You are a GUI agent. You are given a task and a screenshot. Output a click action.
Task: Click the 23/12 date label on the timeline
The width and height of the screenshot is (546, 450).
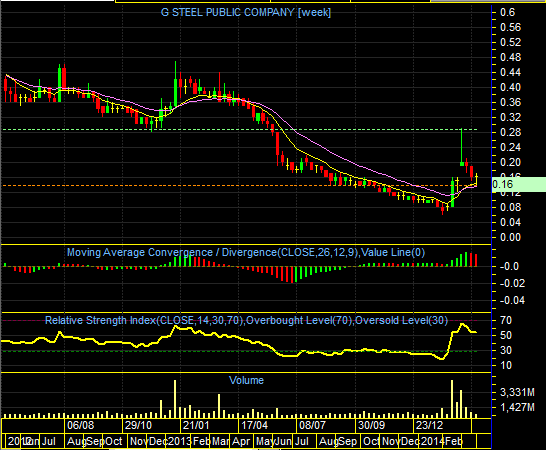tap(429, 425)
